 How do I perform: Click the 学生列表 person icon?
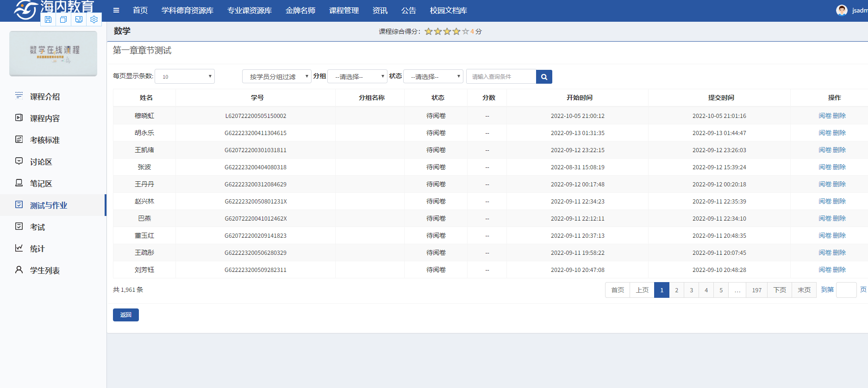point(19,270)
